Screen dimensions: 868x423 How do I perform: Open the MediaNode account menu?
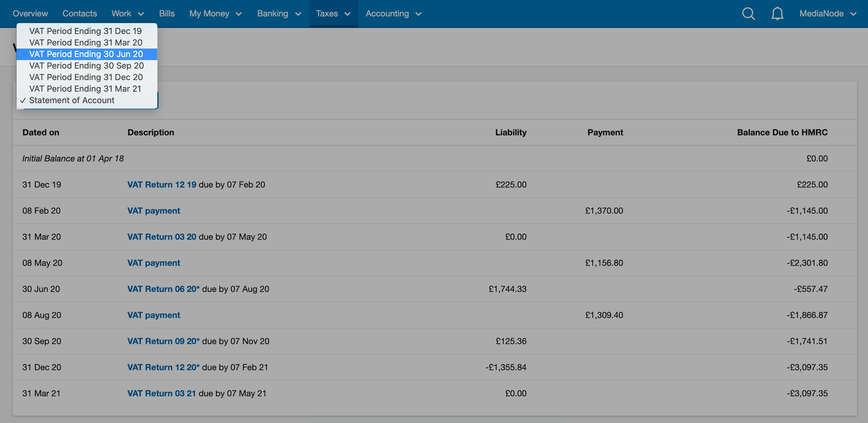click(828, 14)
